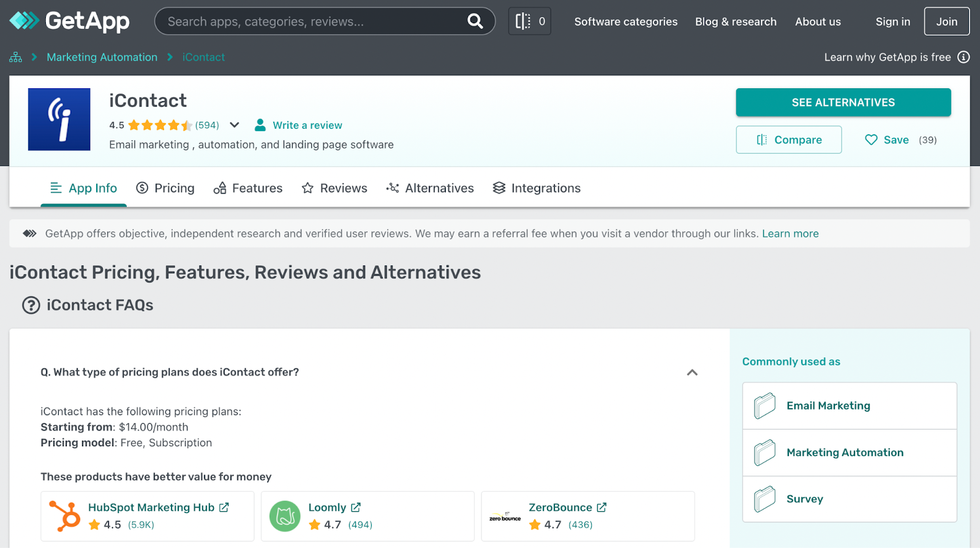Viewport: 980px width, 548px height.
Task: Click HubSpot's (5.9K) review count
Action: 141,525
